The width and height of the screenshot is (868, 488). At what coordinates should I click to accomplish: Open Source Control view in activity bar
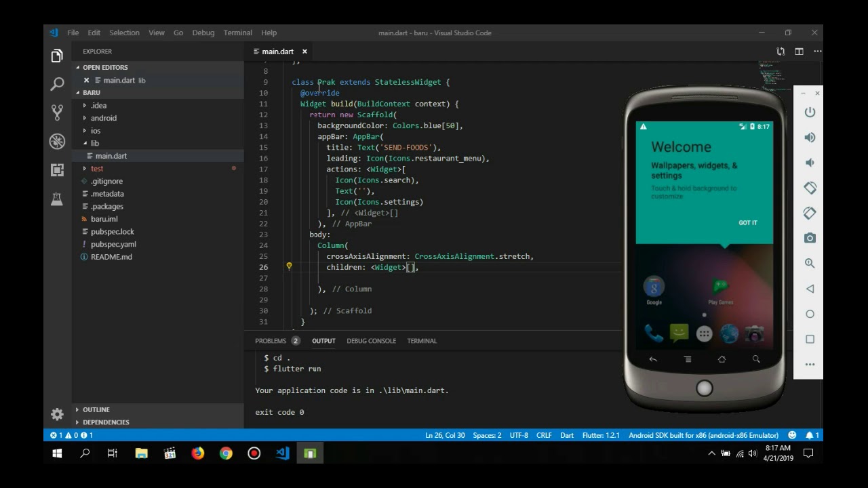coord(57,113)
